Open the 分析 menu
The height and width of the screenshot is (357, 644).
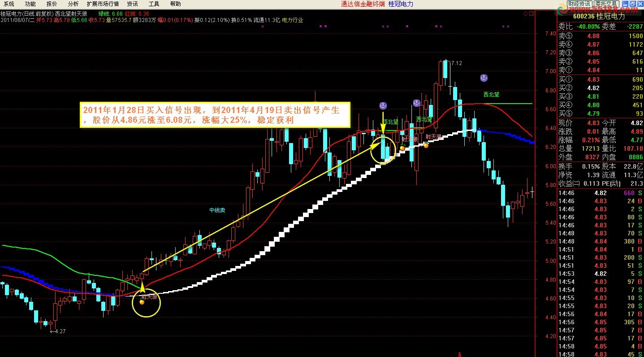[73, 4]
